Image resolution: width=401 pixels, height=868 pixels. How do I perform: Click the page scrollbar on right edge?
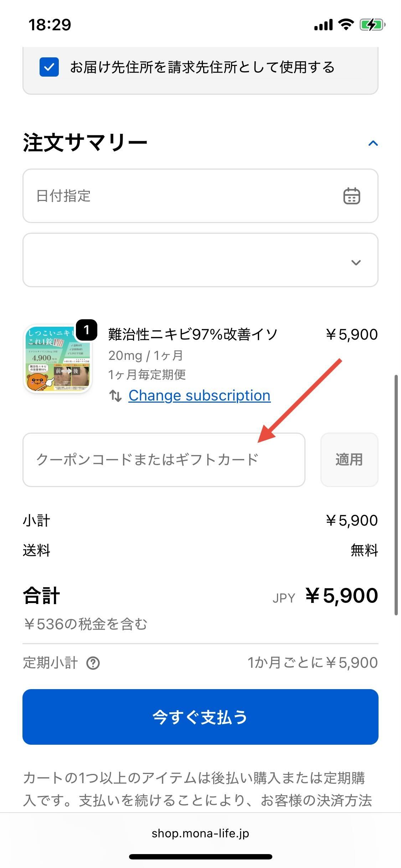[x=396, y=495]
